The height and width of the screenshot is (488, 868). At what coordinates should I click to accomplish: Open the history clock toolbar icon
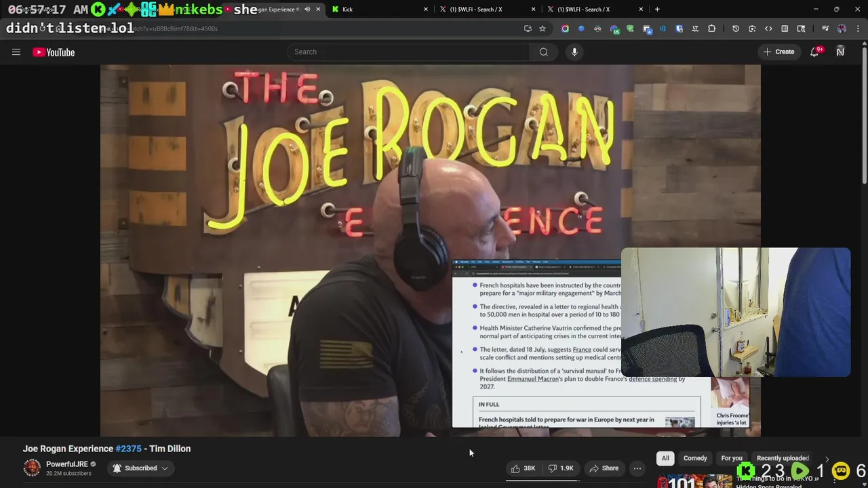pyautogui.click(x=736, y=28)
